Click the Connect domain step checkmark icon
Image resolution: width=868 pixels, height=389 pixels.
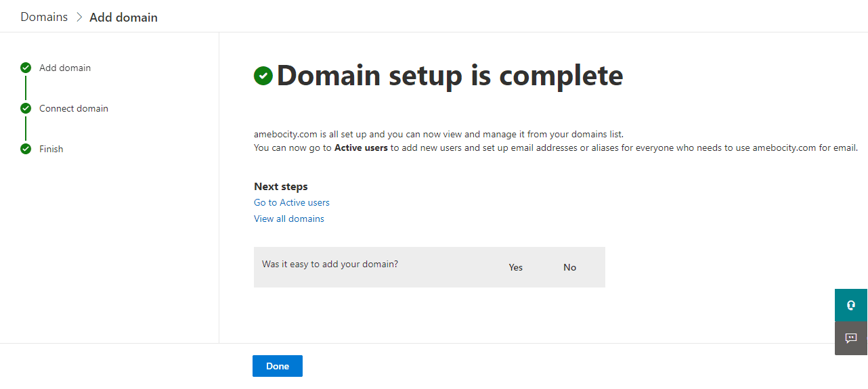26,108
